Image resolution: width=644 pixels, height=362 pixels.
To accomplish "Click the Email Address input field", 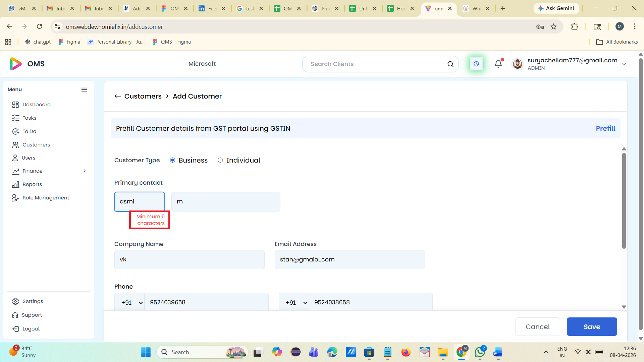I will point(350,259).
